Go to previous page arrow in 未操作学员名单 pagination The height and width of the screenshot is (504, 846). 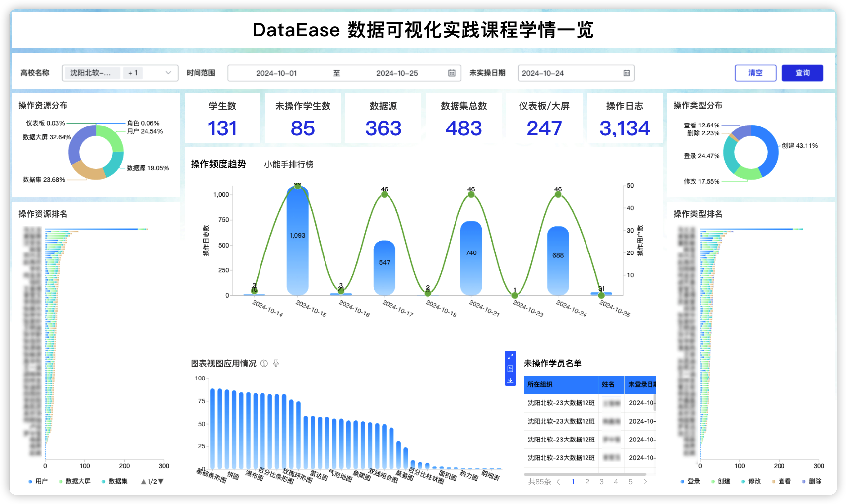pos(558,482)
